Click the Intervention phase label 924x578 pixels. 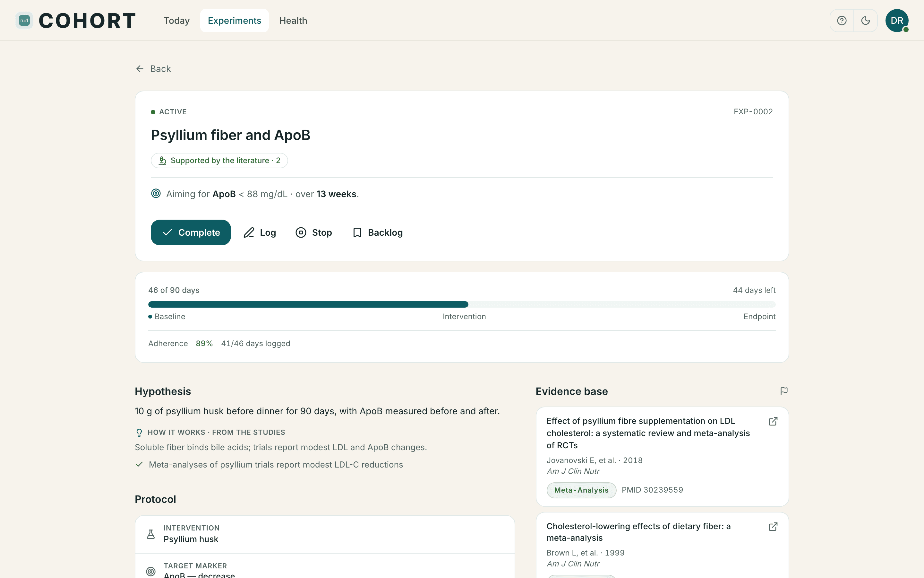pos(464,317)
